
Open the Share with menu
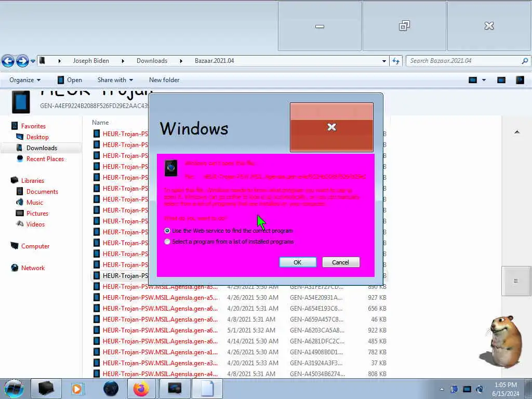click(115, 80)
